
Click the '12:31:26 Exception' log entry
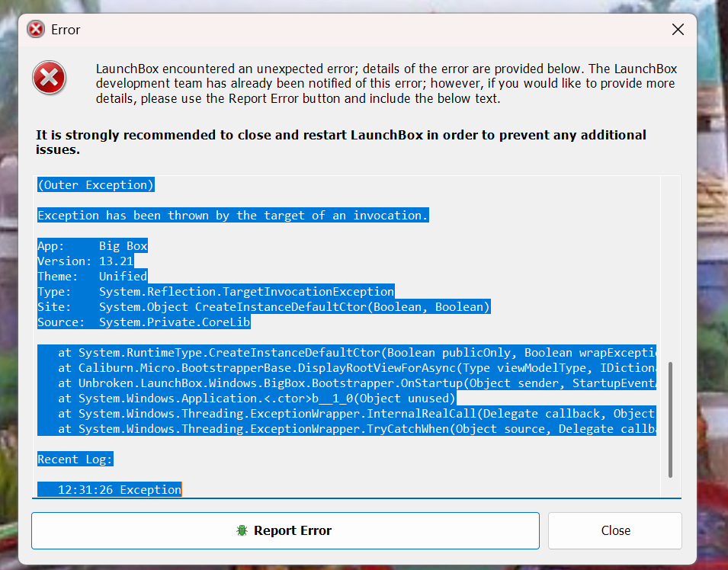point(110,490)
